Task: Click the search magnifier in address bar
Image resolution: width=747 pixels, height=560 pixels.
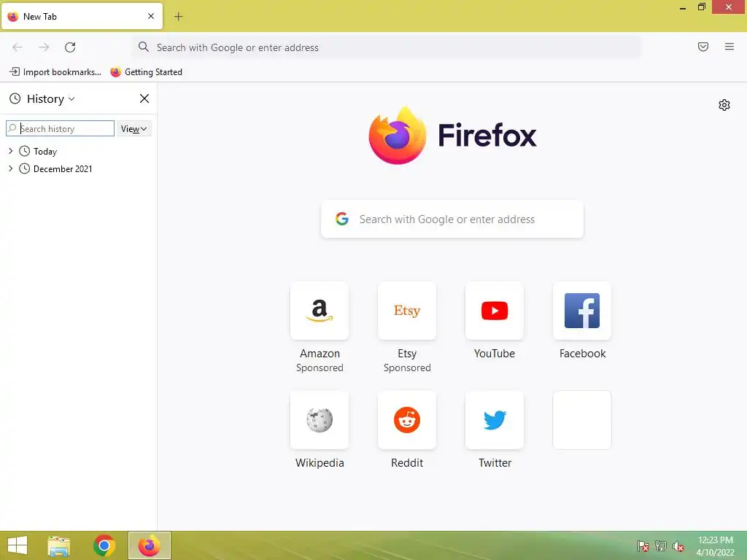Action: 144,47
